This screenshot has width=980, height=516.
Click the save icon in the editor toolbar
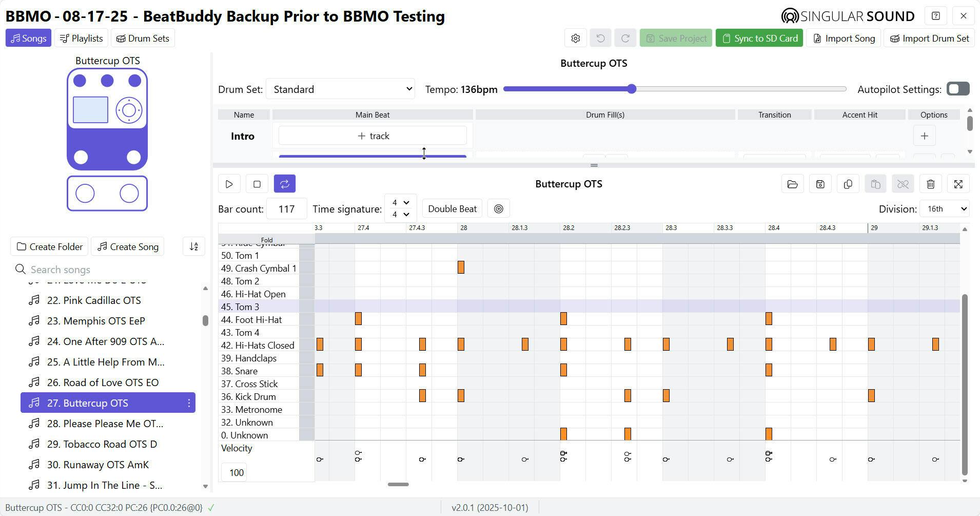[x=820, y=184]
